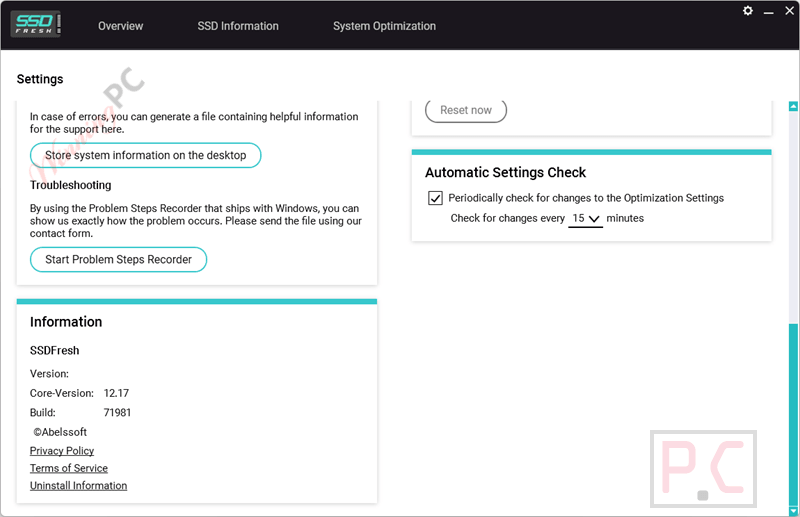The height and width of the screenshot is (517, 800).
Task: Click the SSD Fresh logo icon
Action: (x=36, y=24)
